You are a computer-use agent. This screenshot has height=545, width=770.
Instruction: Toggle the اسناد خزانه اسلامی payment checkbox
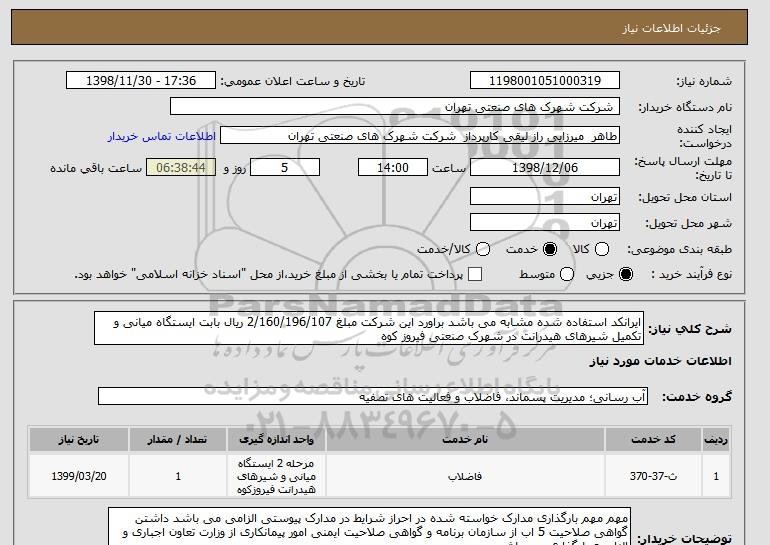coord(475,274)
